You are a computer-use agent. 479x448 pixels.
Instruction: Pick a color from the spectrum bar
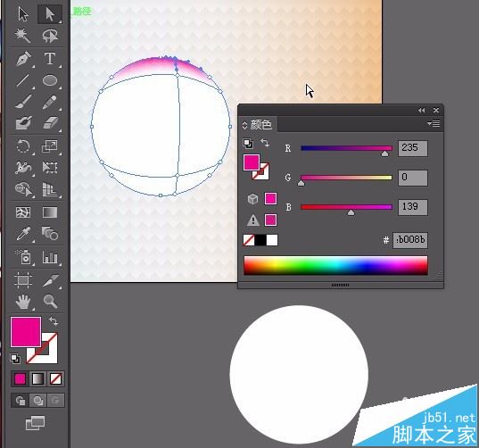point(335,266)
